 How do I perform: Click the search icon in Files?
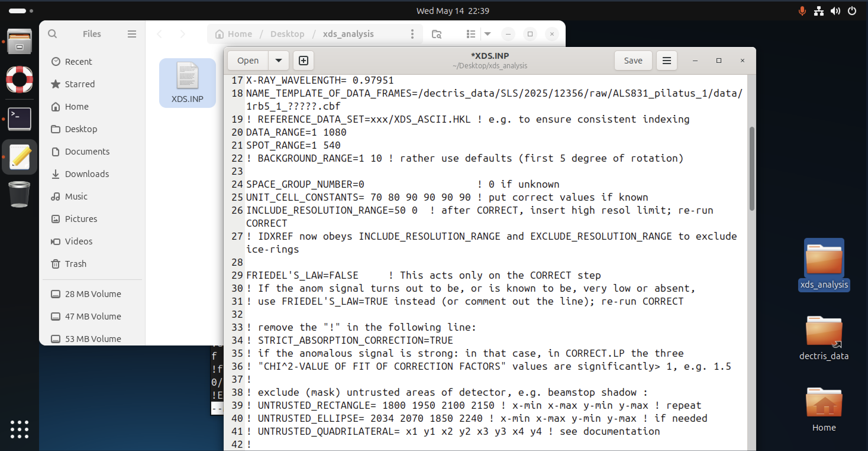point(52,34)
